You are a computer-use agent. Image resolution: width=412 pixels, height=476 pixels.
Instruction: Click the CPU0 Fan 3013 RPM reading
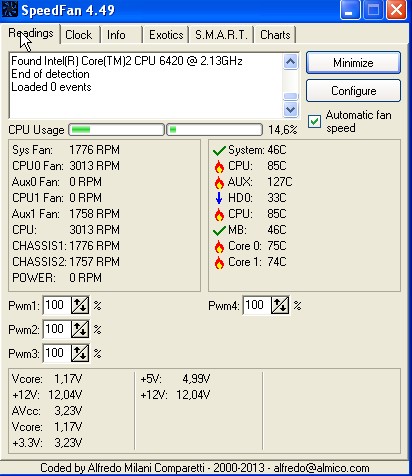(x=66, y=166)
